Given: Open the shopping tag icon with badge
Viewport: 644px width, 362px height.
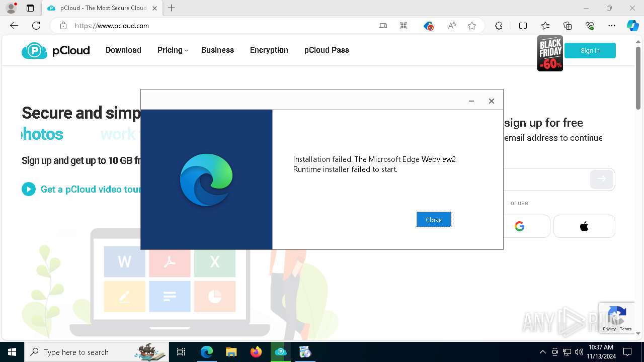Looking at the screenshot, I should click(428, 26).
